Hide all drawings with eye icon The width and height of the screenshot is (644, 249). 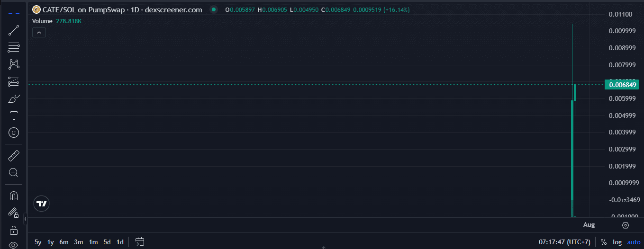click(14, 245)
